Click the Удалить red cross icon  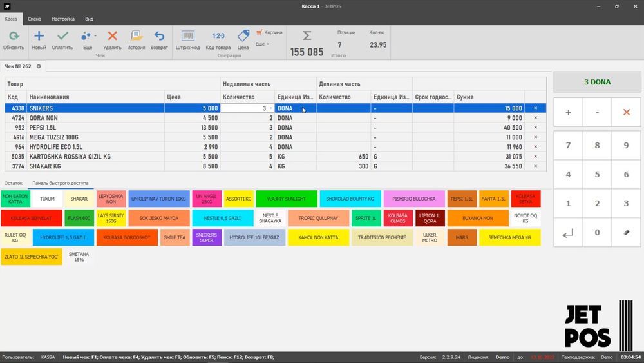coord(112,36)
